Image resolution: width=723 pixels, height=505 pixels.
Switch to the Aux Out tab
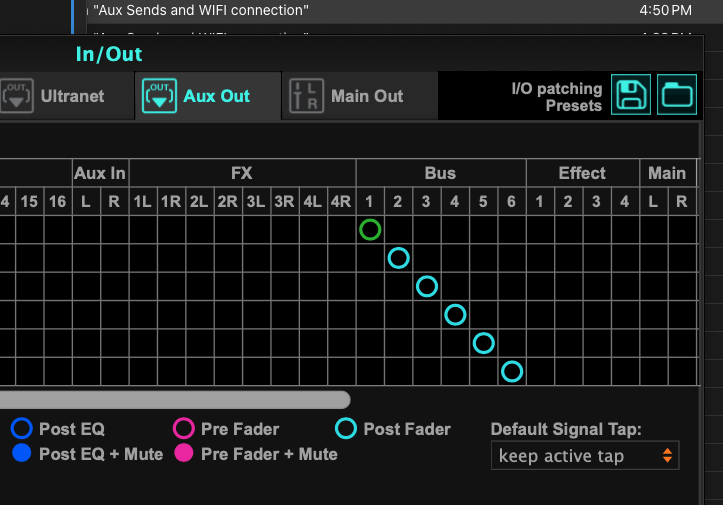tap(208, 96)
